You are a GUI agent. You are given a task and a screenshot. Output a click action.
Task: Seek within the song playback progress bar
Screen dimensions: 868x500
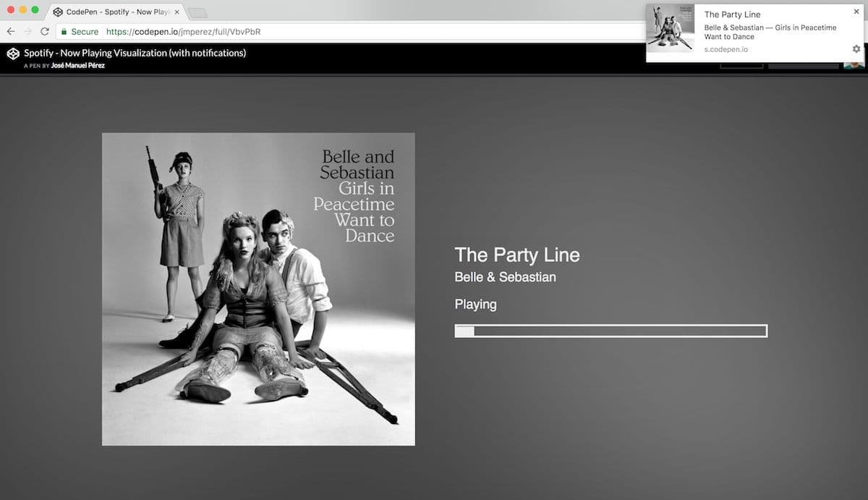(x=611, y=331)
